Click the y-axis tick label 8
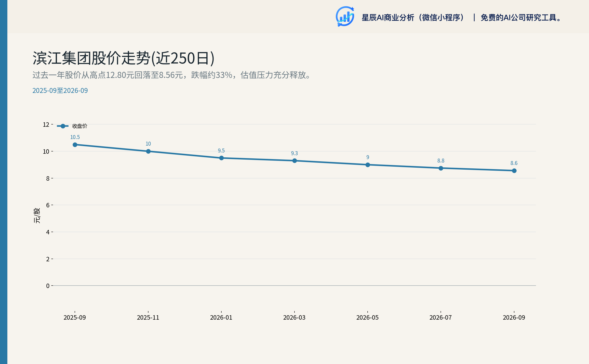Viewport: 589px width, 364px height. tap(48, 178)
